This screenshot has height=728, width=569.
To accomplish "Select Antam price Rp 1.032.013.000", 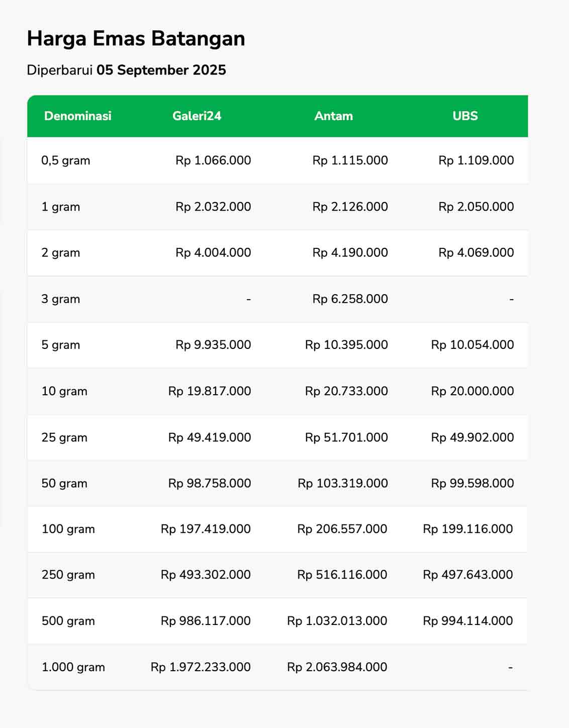I will (337, 621).
